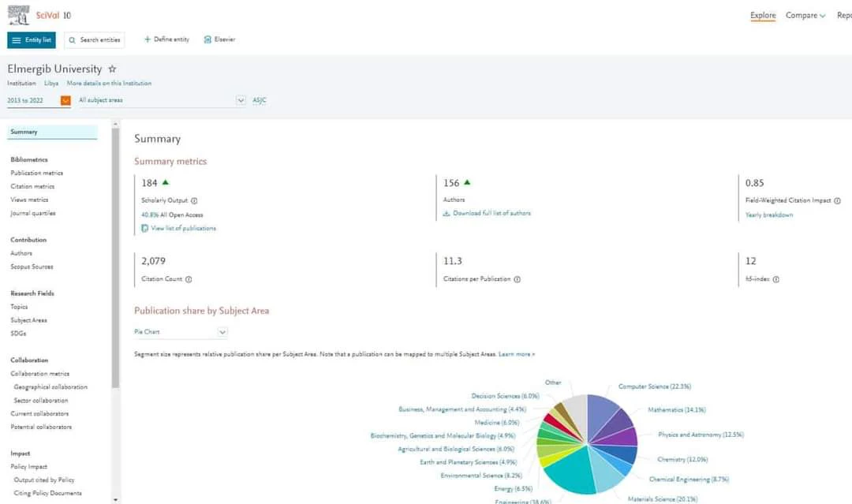Click the sidebar scrollbar down arrow

(x=115, y=499)
